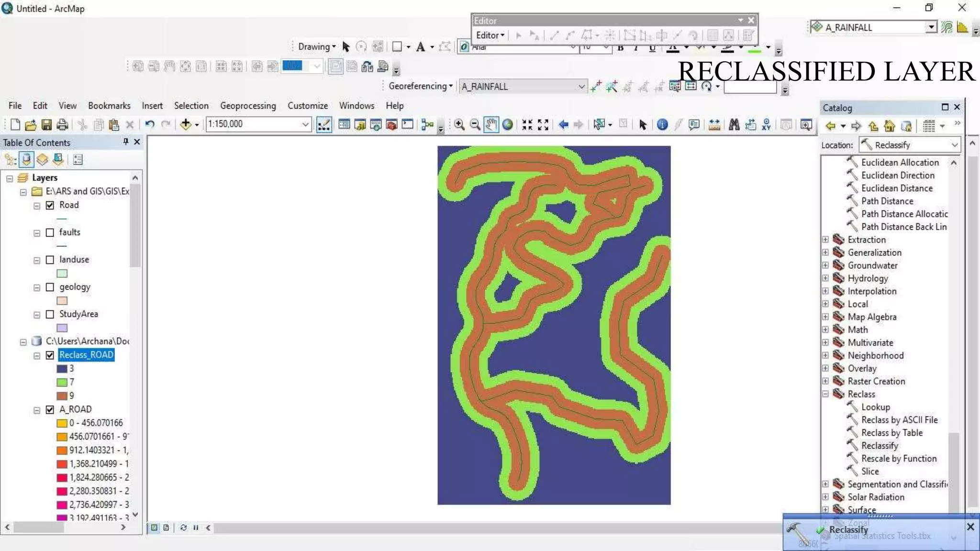980x551 pixels.
Task: Expand the Hydrology toolset
Action: (x=825, y=278)
